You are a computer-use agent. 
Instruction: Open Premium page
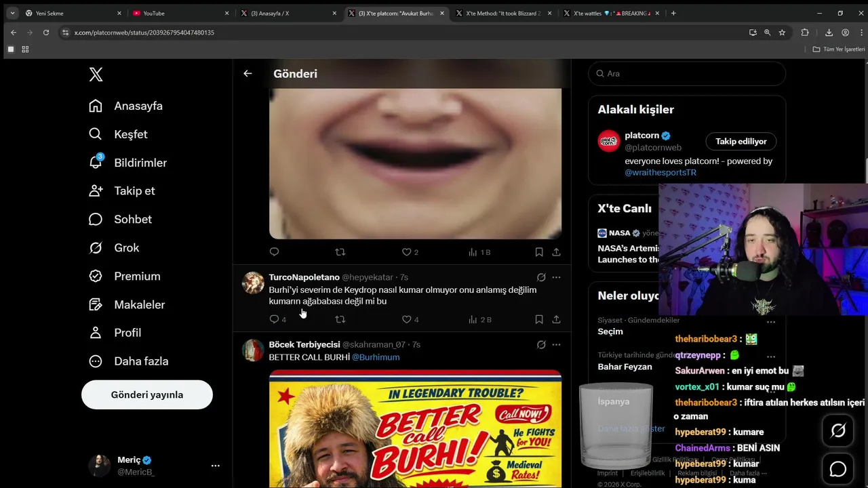125,277
